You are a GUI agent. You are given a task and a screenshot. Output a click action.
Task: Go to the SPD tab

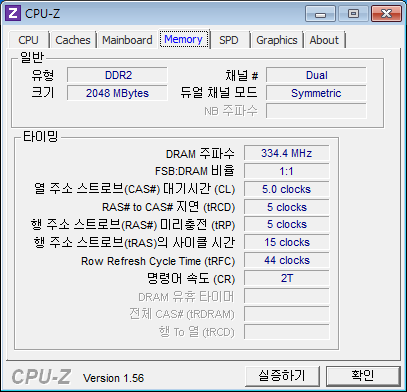(229, 40)
